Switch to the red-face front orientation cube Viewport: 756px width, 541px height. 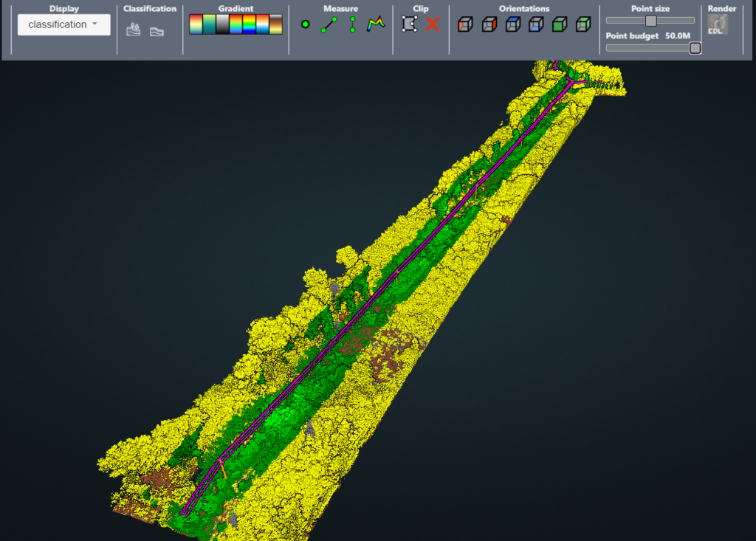[x=487, y=25]
